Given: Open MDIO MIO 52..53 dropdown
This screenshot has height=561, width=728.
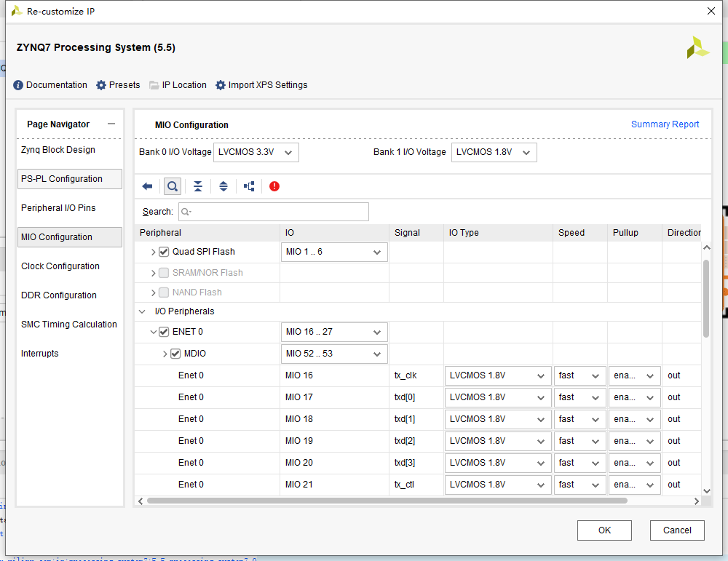Looking at the screenshot, I should click(334, 354).
